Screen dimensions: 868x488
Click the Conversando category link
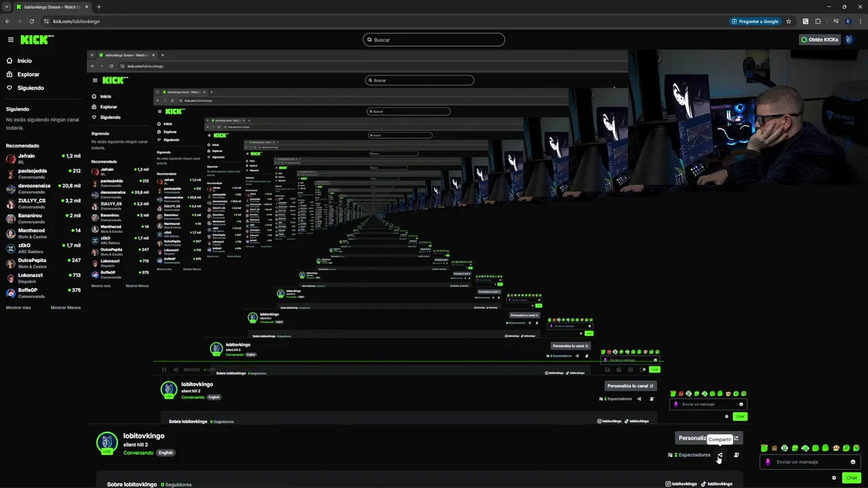coord(138,453)
